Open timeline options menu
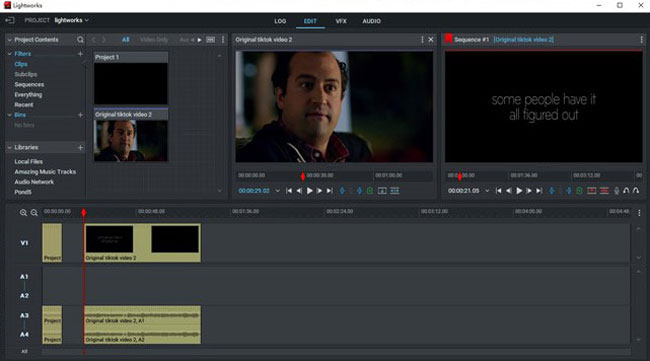Screen dimensions: 650x361 [639, 213]
